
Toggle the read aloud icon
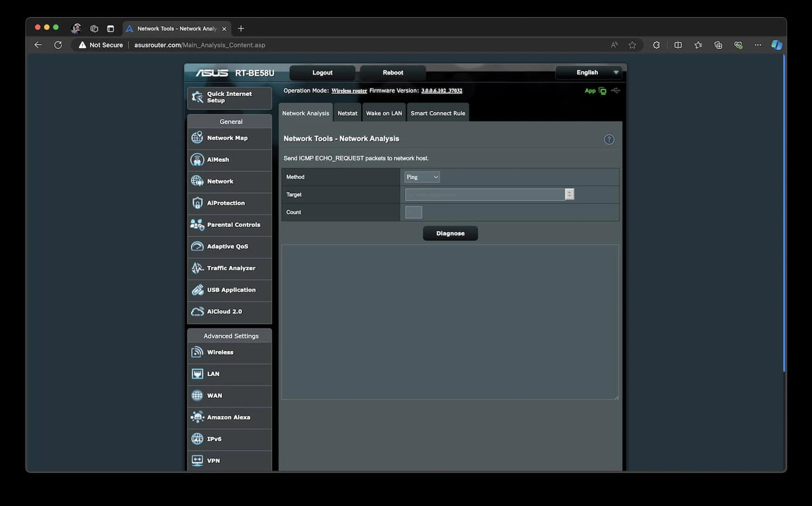click(x=614, y=45)
